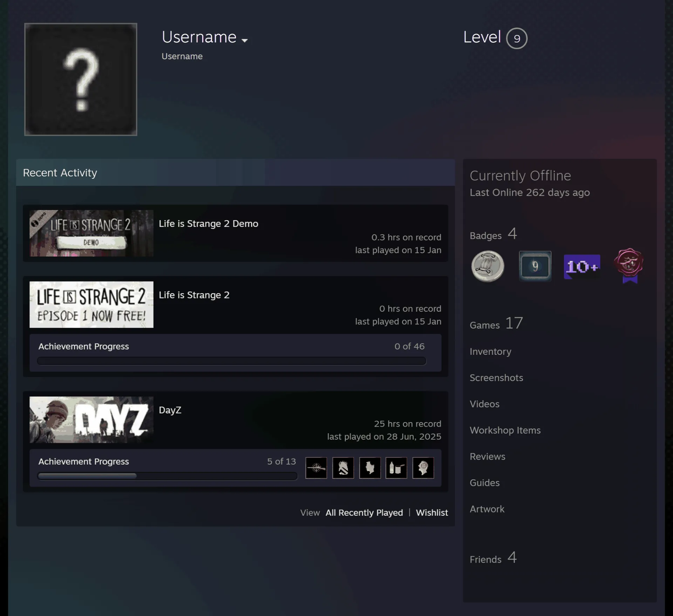673x616 pixels.
Task: Open the Games 17 list
Action: (x=496, y=323)
